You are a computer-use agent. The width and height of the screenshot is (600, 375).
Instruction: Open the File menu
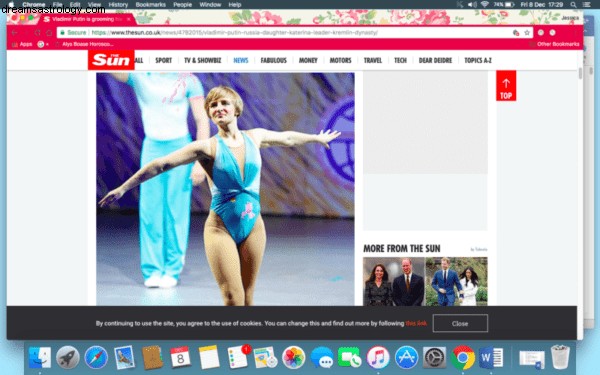pyautogui.click(x=57, y=5)
